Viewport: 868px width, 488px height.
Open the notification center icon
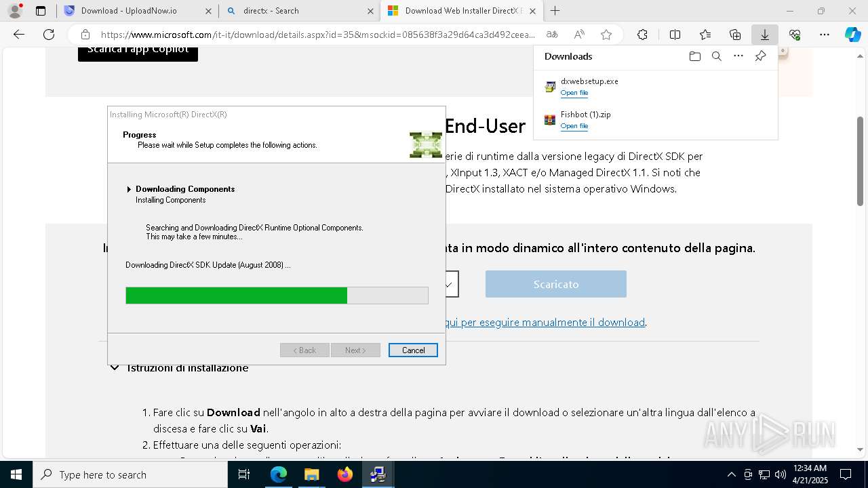846,474
